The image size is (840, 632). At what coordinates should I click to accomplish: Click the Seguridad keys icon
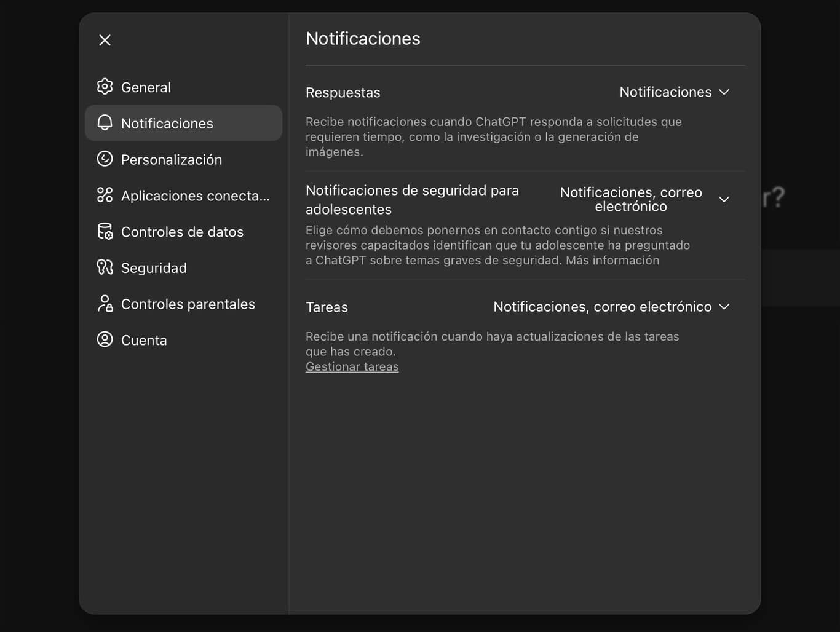point(105,267)
